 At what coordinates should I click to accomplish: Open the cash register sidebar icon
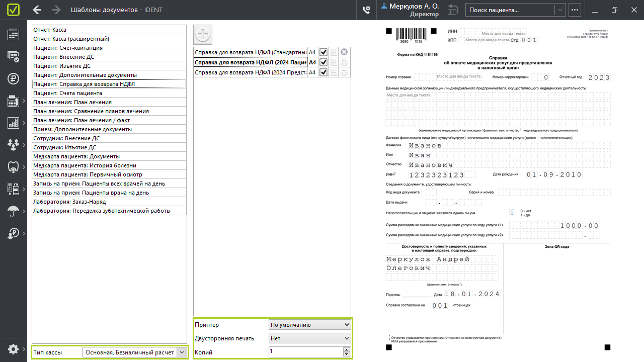pyautogui.click(x=14, y=101)
